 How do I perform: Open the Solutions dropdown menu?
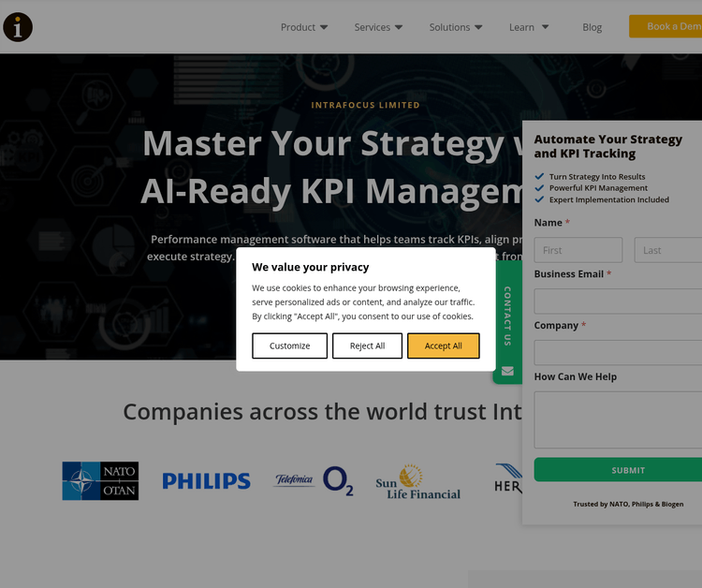(456, 27)
